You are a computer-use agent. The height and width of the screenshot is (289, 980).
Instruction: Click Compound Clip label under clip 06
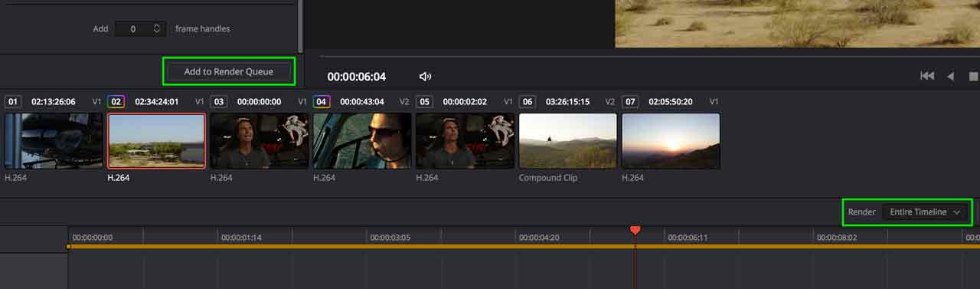click(548, 178)
